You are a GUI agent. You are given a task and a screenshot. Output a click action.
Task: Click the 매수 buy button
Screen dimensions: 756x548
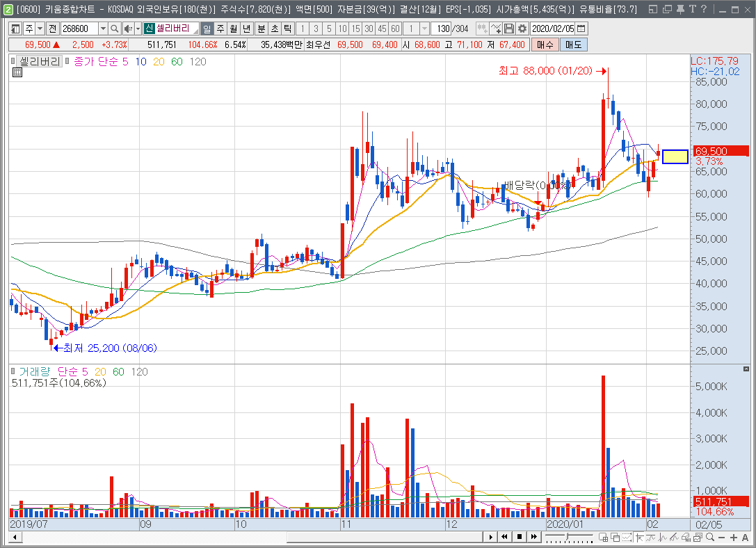point(545,45)
